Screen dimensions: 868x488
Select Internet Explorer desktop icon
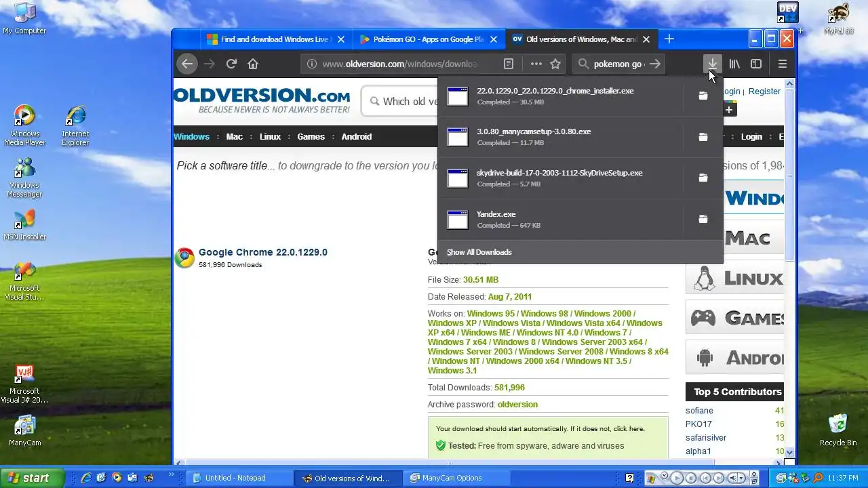(x=75, y=126)
